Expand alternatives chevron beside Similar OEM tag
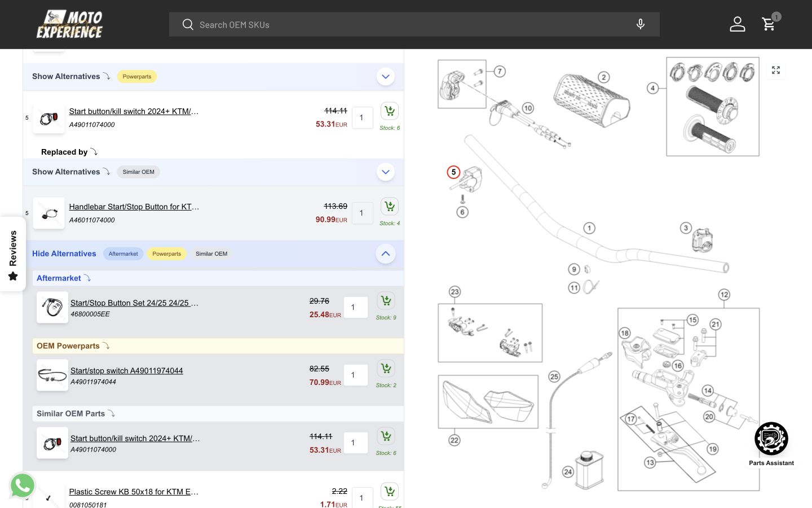812x508 pixels. pos(386,172)
